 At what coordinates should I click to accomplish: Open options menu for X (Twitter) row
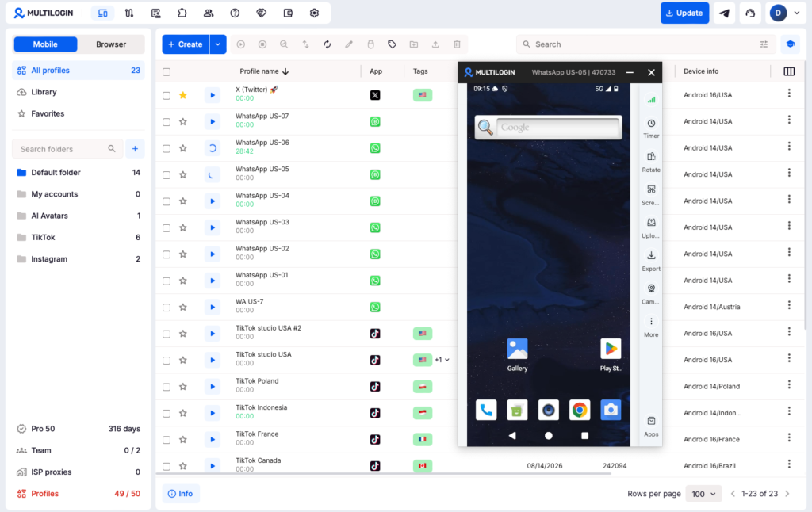(789, 94)
